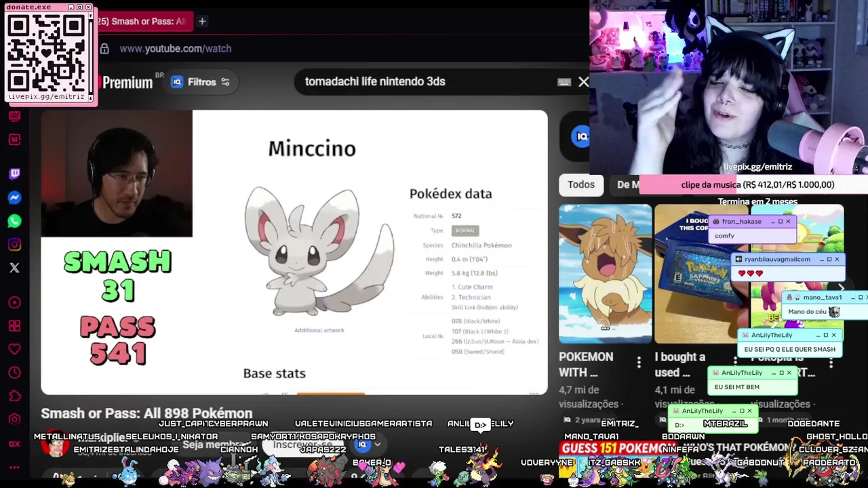The image size is (868, 488).
Task: Click the 'Pokédex data' heading
Action: click(x=450, y=194)
